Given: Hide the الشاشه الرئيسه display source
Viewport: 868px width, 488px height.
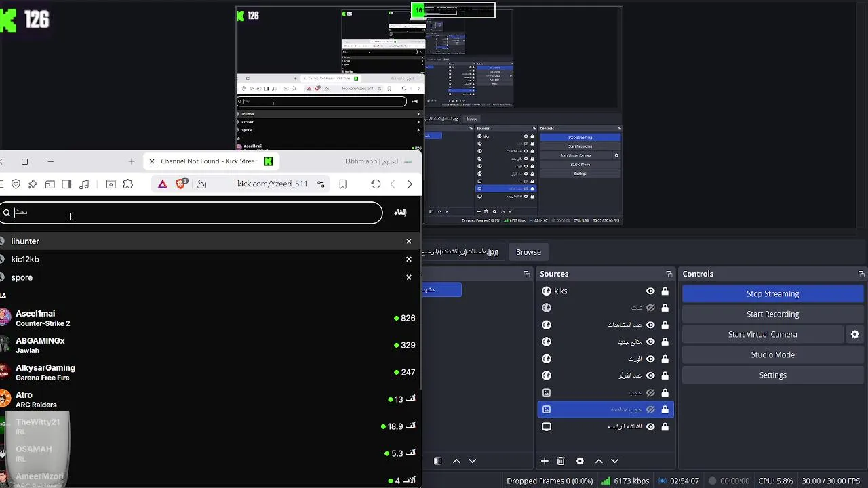Looking at the screenshot, I should click(x=650, y=426).
